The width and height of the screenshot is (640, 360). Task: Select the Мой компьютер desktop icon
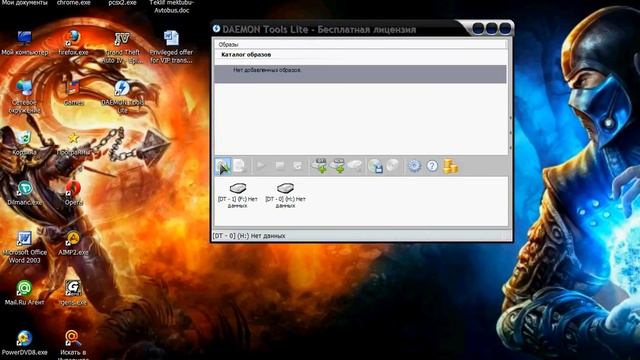24,43
